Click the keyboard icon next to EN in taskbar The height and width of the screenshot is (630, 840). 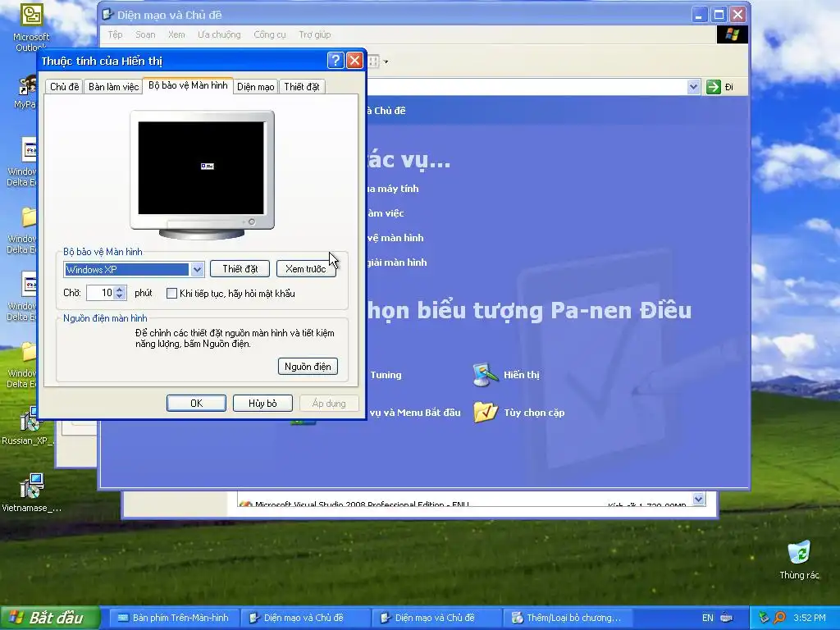click(727, 618)
